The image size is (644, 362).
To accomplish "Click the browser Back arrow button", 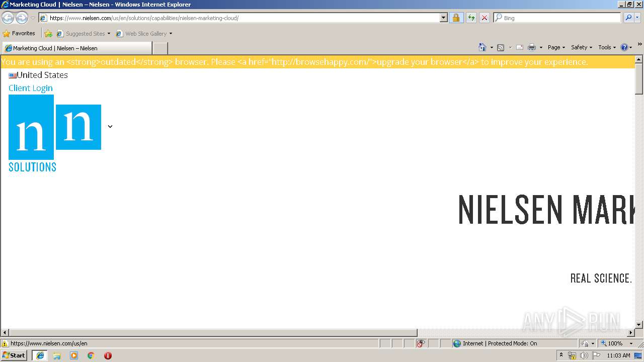I will point(8,18).
